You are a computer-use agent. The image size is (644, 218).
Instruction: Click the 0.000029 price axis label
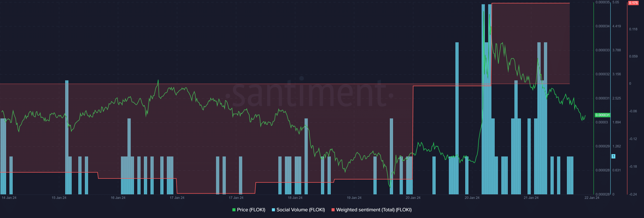point(602,146)
